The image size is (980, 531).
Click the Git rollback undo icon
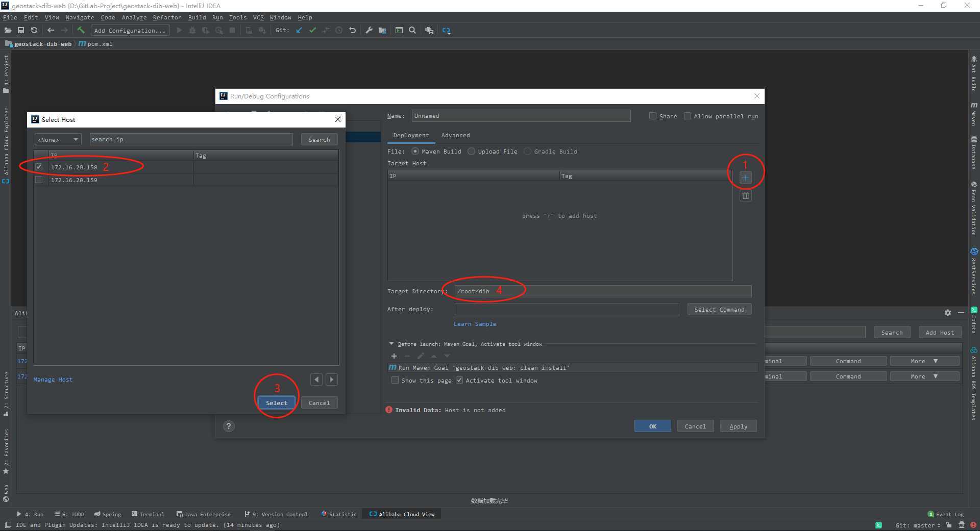click(x=352, y=31)
